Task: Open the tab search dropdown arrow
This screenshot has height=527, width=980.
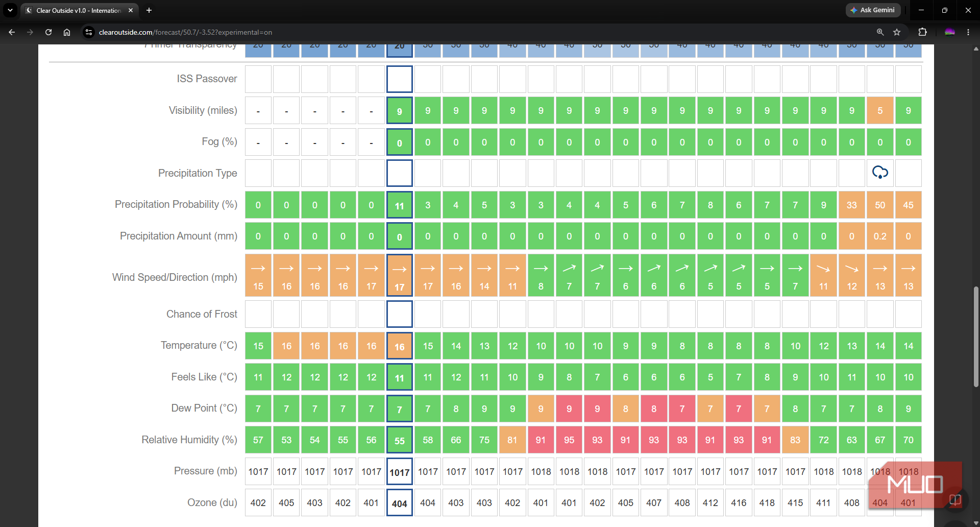Action: pyautogui.click(x=10, y=10)
